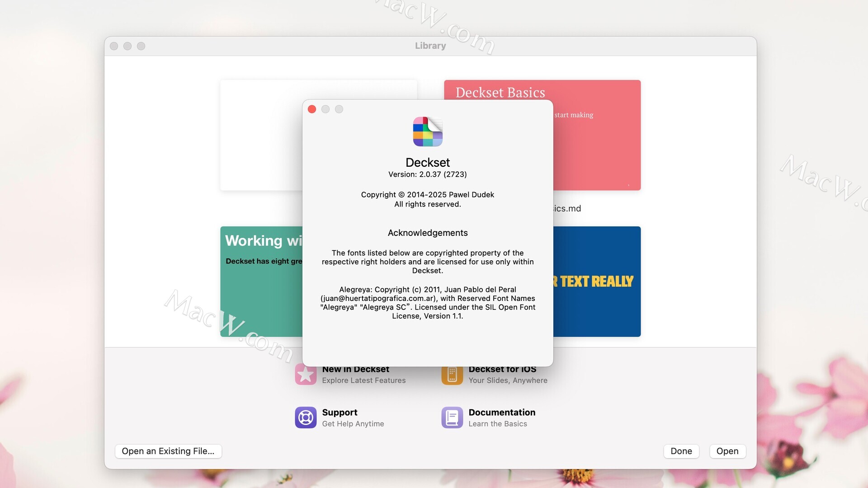Screen dimensions: 868x488
Task: Click the Copyright 2014-2025 Pawel Dudek line
Action: point(428,195)
